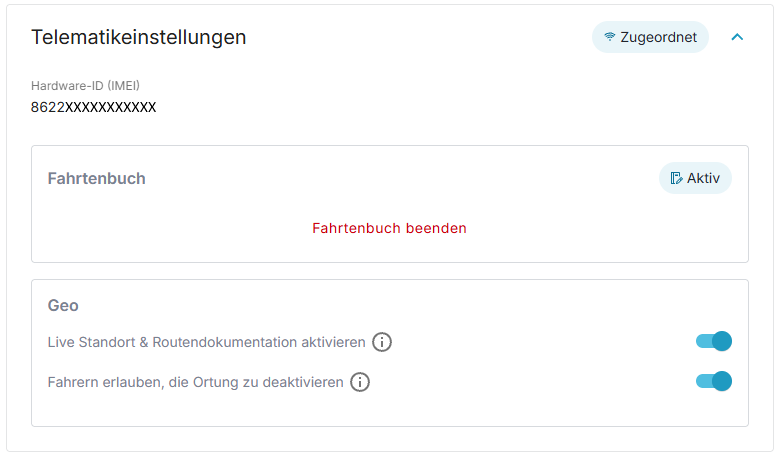Open the info icon beside Ortung deaktivieren
777x457 pixels.
click(360, 382)
